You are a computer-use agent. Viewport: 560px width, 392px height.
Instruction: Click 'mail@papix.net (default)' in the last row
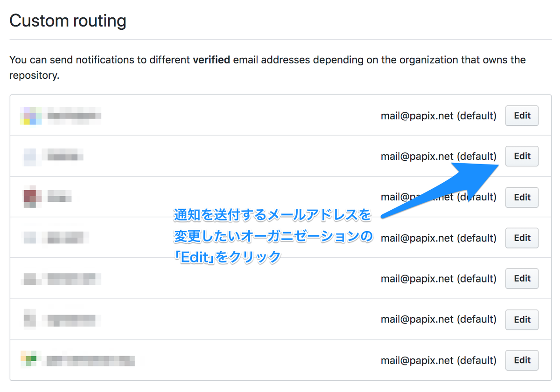pyautogui.click(x=438, y=360)
